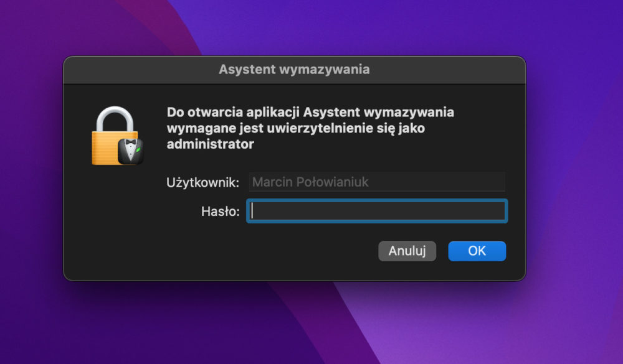Screen dimensions: 623x364
Task: Click the padlock icon with butler badge
Action: click(x=117, y=136)
